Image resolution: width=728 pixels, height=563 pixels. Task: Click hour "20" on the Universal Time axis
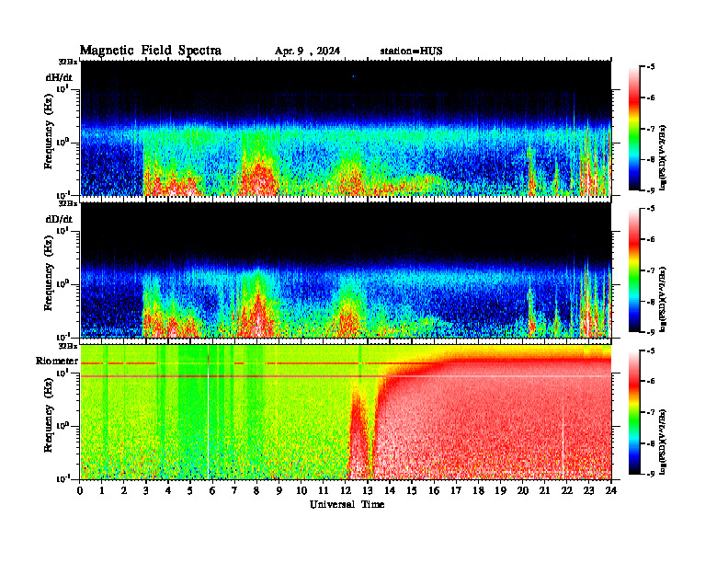[523, 490]
